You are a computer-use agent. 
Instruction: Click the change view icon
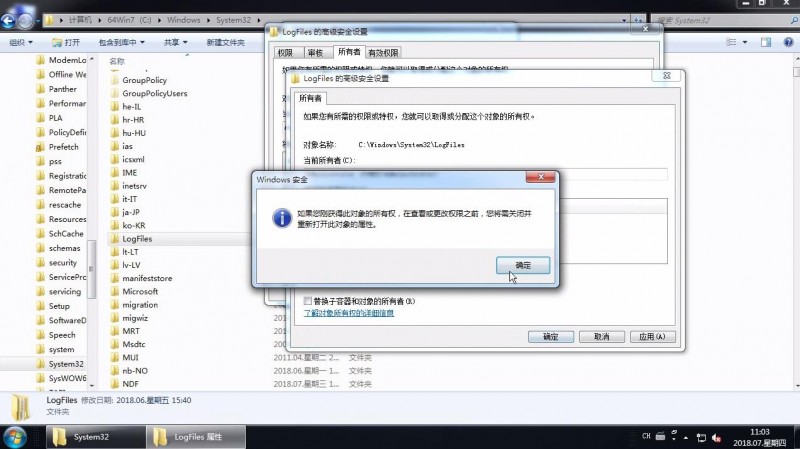tap(731, 42)
